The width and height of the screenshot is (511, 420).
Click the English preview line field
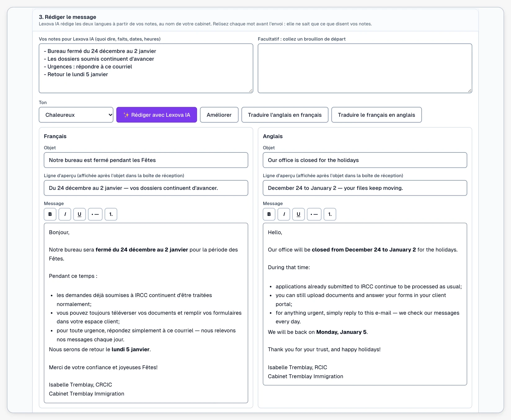tap(365, 188)
